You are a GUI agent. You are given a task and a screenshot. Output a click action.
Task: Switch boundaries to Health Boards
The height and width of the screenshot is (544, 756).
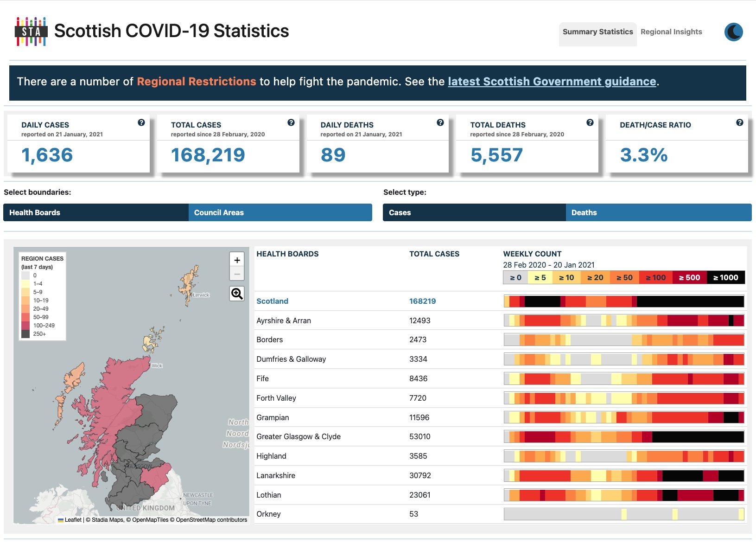pos(95,212)
